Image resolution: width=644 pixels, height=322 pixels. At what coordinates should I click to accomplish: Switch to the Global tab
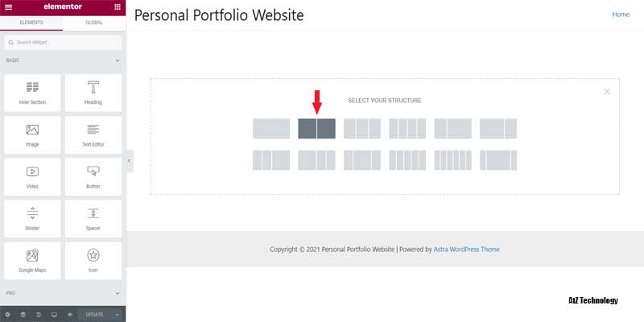[94, 23]
